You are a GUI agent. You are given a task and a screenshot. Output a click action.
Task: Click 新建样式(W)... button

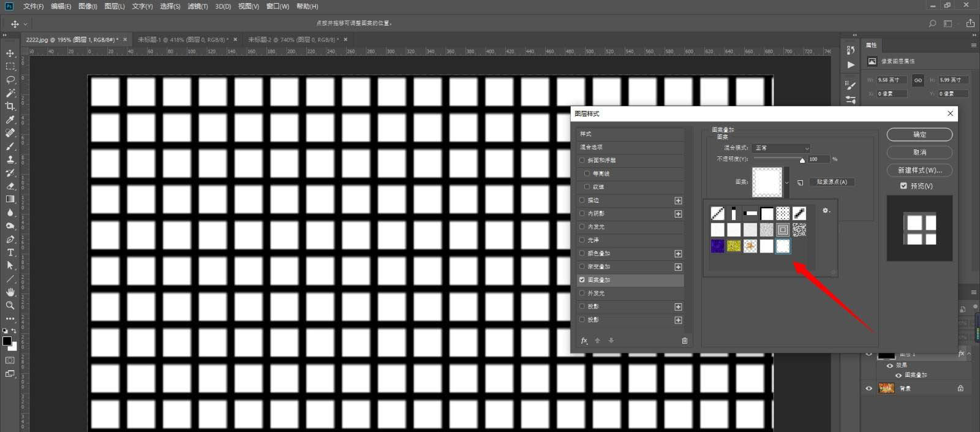(919, 170)
